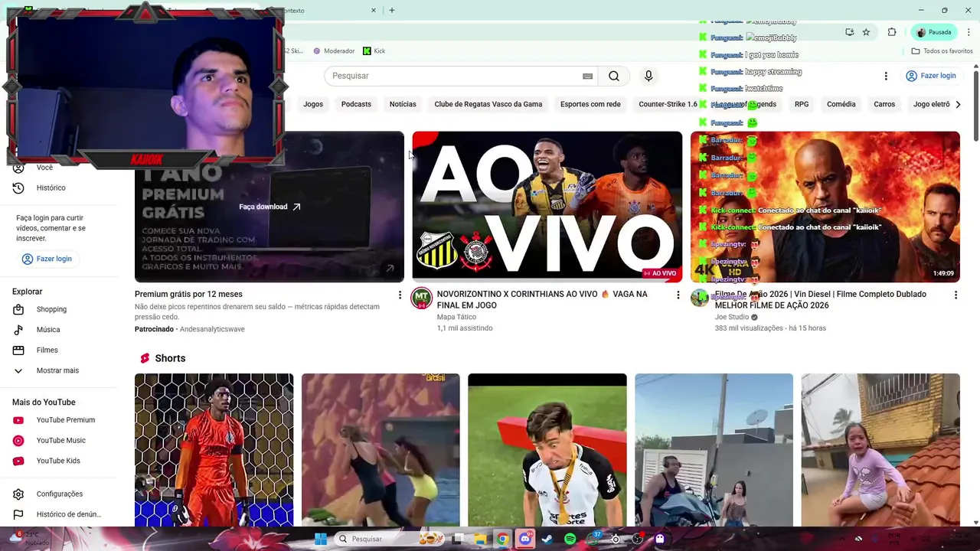Open the goalkeeper in orange Short
The height and width of the screenshot is (551, 980).
coord(214,450)
